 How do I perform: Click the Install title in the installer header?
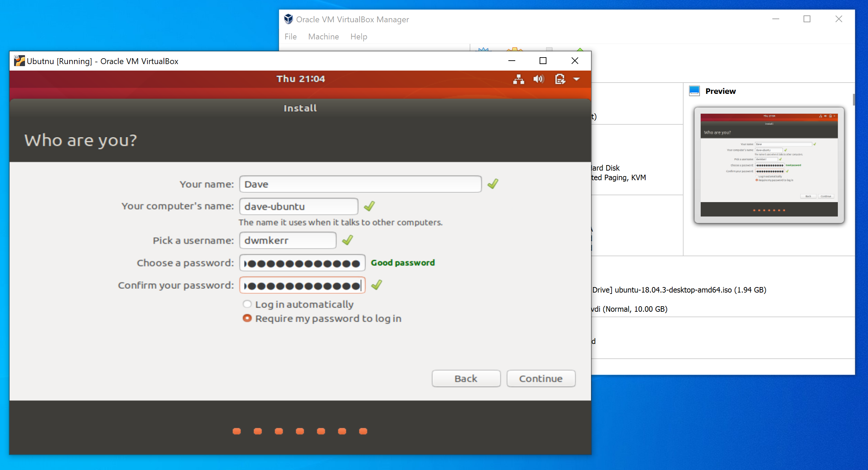point(300,108)
